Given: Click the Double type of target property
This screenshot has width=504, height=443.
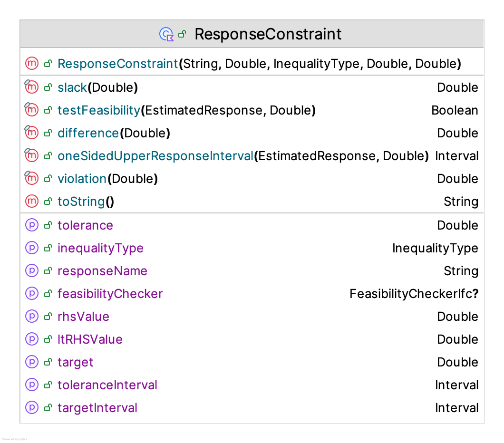Looking at the screenshot, I should (x=458, y=362).
